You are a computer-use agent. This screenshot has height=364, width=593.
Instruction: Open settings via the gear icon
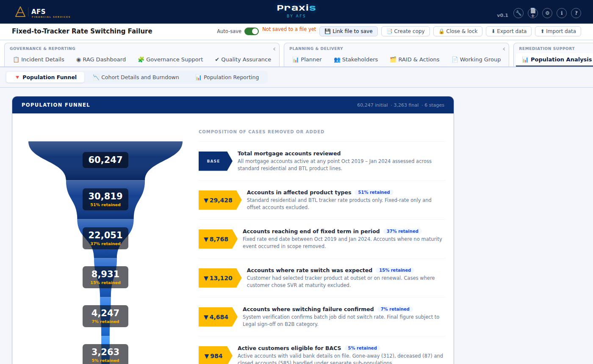(547, 13)
